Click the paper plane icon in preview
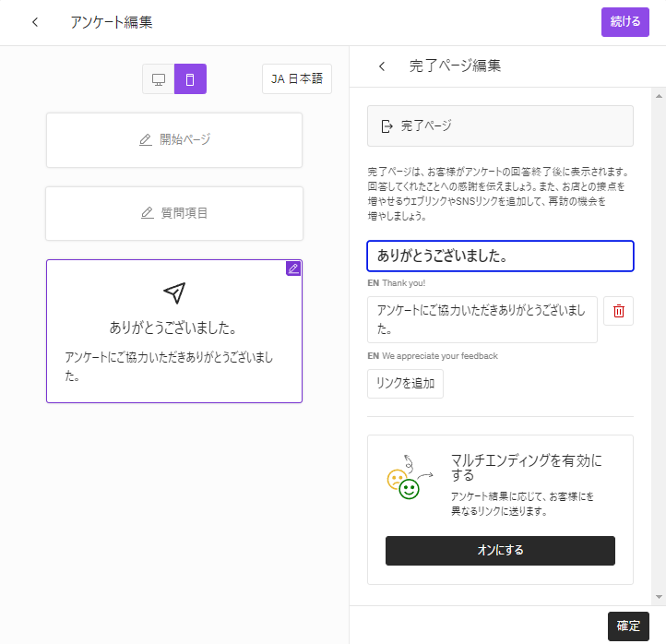This screenshot has width=666, height=644. [x=174, y=292]
